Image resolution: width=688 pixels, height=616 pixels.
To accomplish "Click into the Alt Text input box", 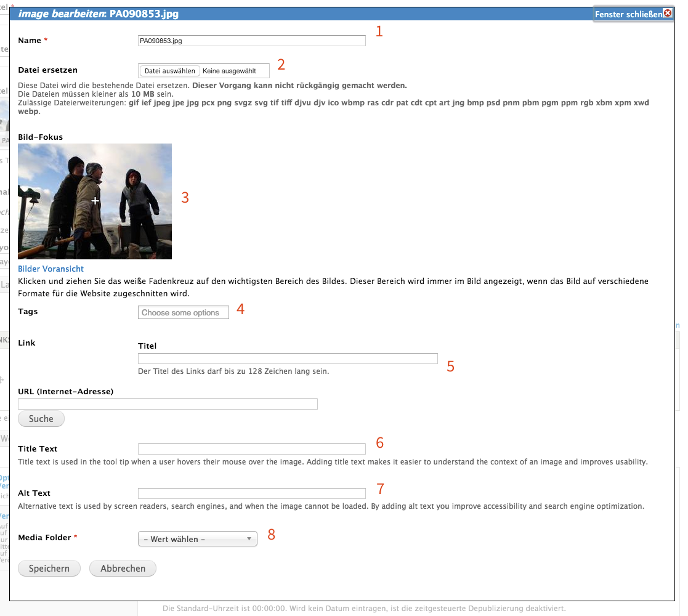I will tap(251, 493).
